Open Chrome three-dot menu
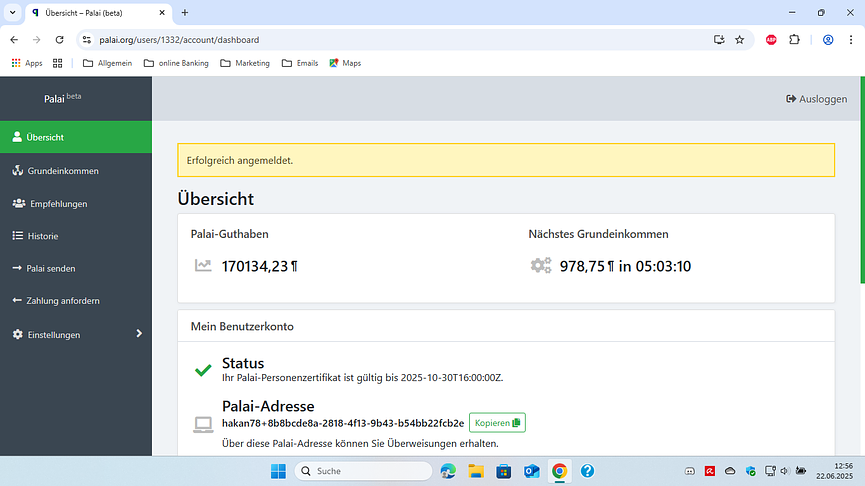Screen dimensions: 865x486 coord(851,40)
